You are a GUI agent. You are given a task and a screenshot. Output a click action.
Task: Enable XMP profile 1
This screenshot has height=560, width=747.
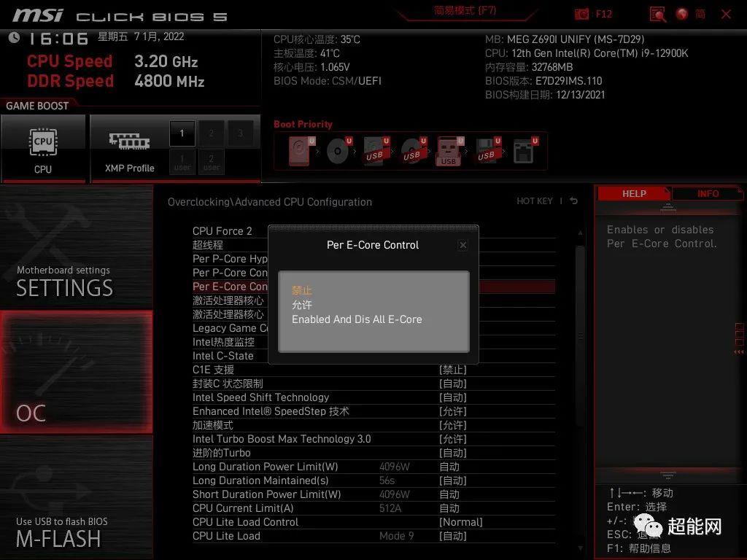pyautogui.click(x=182, y=133)
